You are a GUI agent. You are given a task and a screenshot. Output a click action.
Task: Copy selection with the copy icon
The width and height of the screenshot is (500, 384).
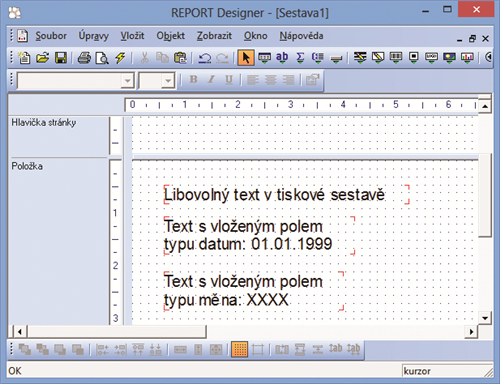(162, 58)
